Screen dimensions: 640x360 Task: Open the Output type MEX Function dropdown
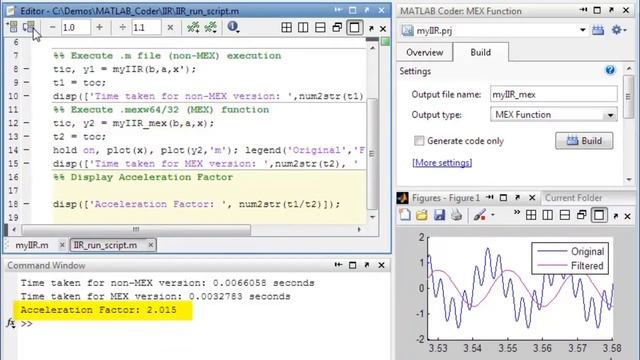(553, 115)
